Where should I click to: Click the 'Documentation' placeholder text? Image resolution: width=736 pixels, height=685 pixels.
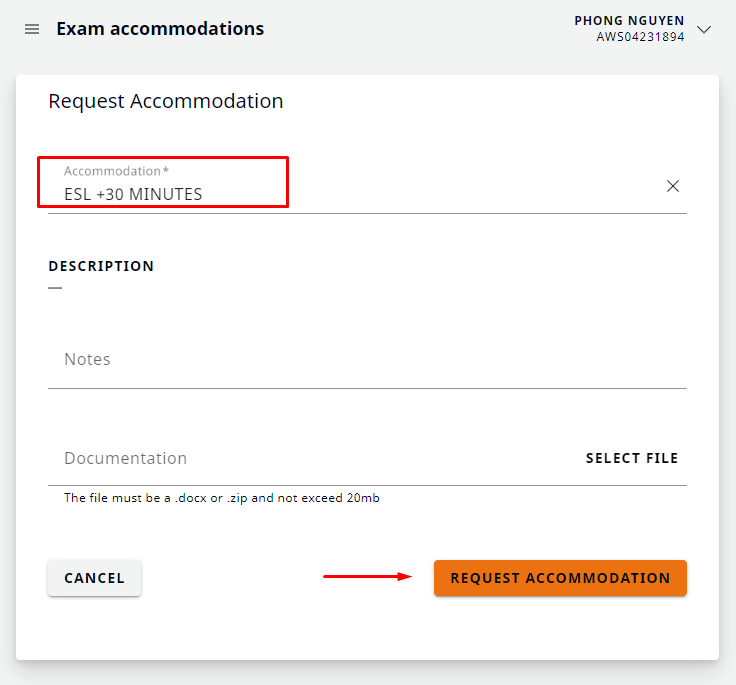pos(126,459)
